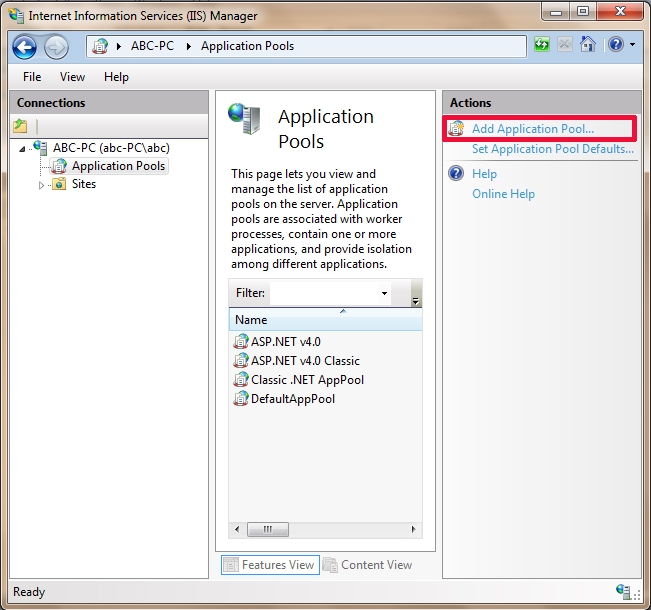Image resolution: width=651 pixels, height=610 pixels.
Task: Click the Add Application Pool icon
Action: click(456, 129)
